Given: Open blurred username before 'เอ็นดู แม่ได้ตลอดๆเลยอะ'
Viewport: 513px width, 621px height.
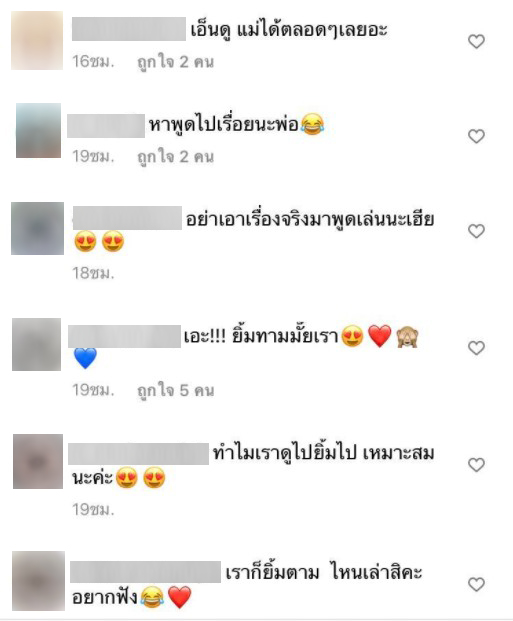Looking at the screenshot, I should 129,29.
